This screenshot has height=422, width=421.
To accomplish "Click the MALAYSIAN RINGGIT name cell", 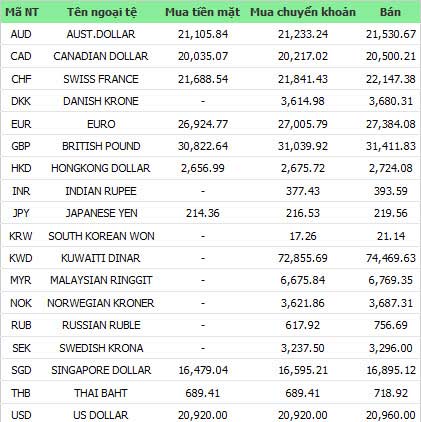I will (101, 280).
